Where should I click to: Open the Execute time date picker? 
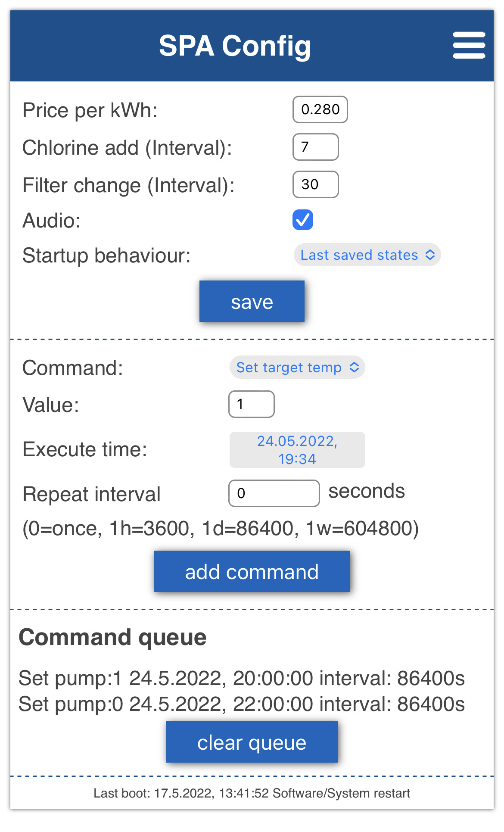[297, 450]
